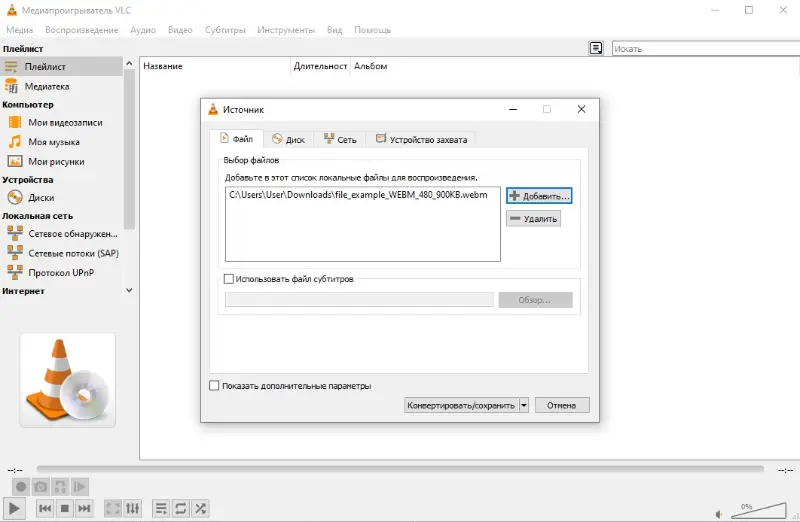This screenshot has width=800, height=522.
Task: Open the Вид menu
Action: (334, 30)
